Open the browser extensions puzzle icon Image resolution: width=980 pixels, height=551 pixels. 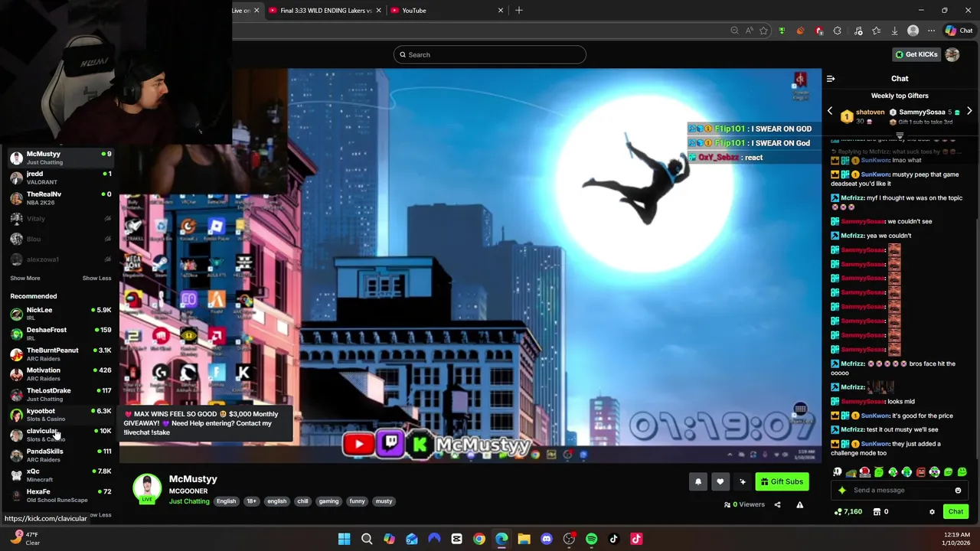point(837,31)
